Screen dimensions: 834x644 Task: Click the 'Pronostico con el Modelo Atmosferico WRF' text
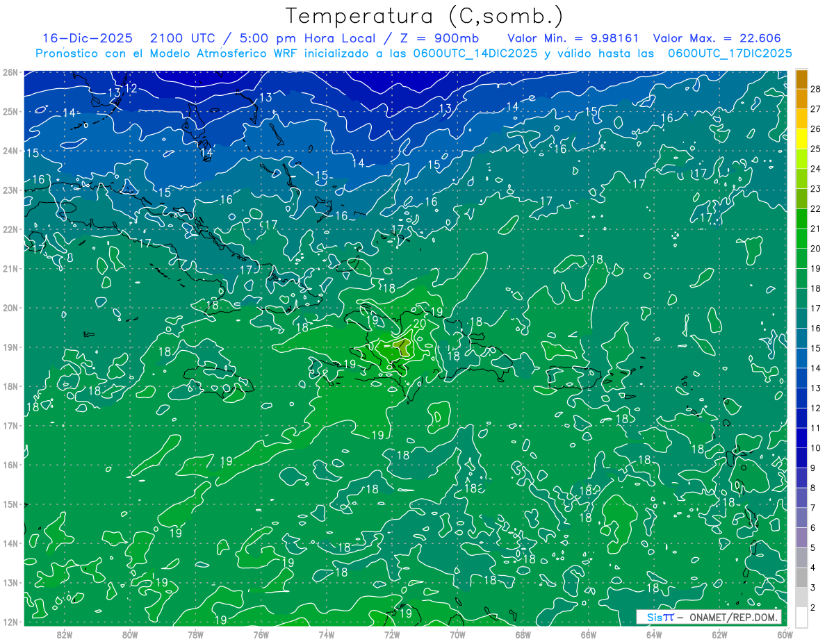click(167, 53)
